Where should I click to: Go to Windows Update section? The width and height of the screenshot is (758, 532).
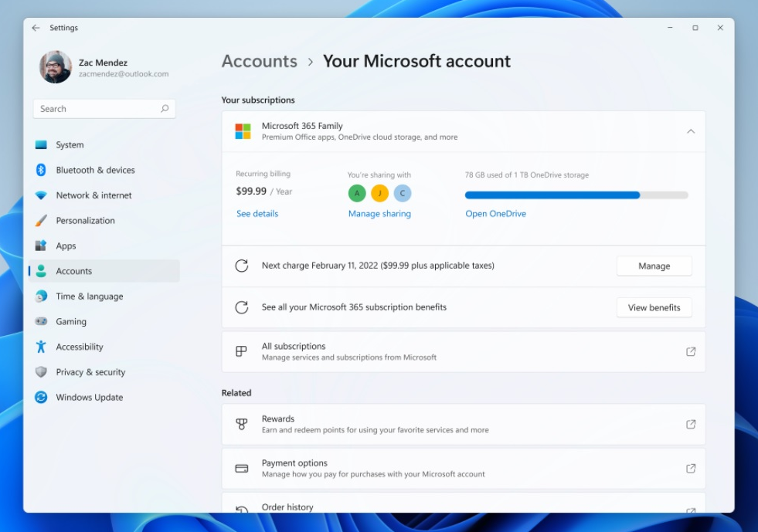click(x=89, y=398)
